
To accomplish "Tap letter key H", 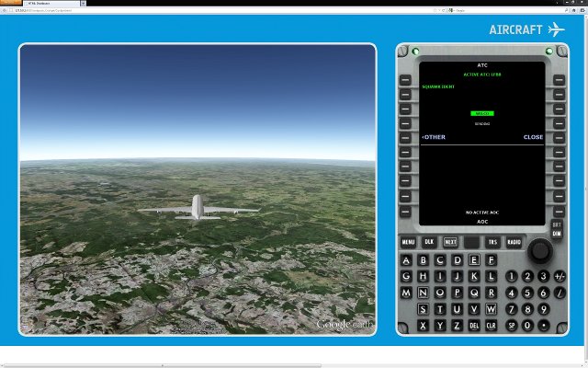I will click(424, 277).
